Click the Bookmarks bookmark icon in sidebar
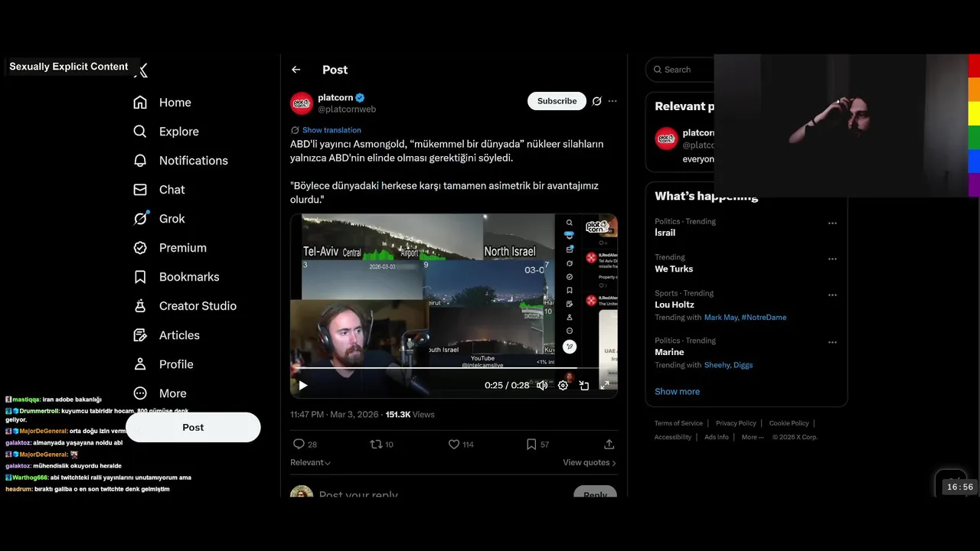980x551 pixels. tap(140, 277)
